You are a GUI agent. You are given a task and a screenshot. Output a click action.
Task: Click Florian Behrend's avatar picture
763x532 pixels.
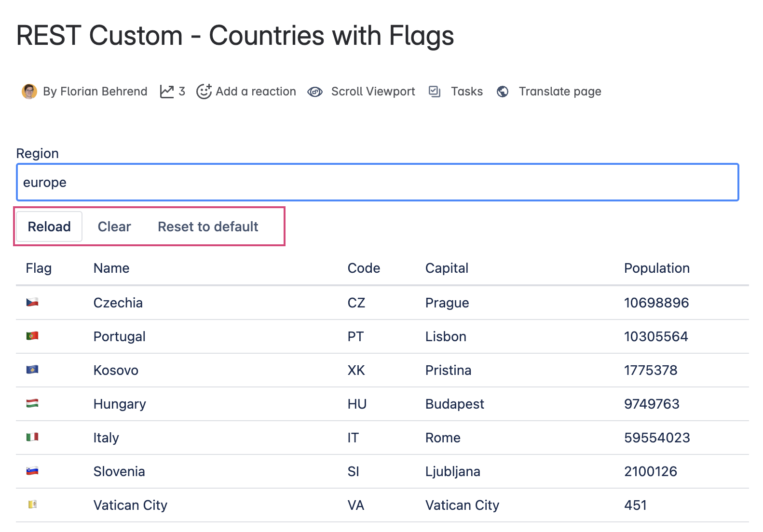[x=29, y=91]
